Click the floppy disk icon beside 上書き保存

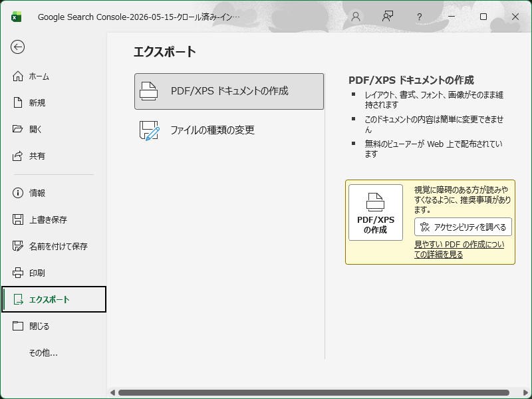point(18,219)
